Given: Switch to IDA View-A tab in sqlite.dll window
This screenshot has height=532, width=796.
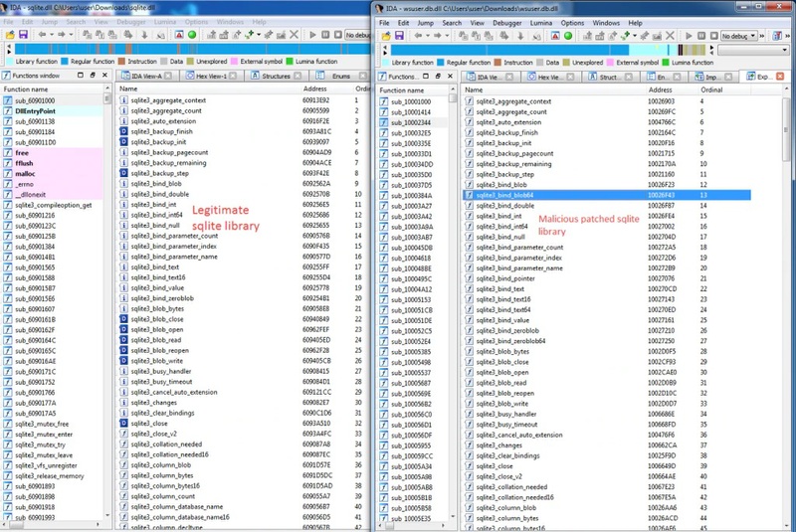Looking at the screenshot, I should click(x=146, y=76).
